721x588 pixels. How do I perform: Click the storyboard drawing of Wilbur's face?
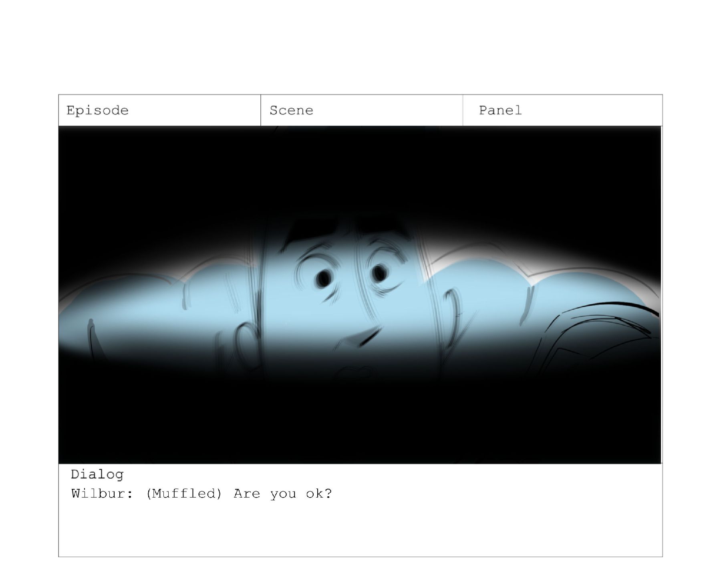[360, 295]
